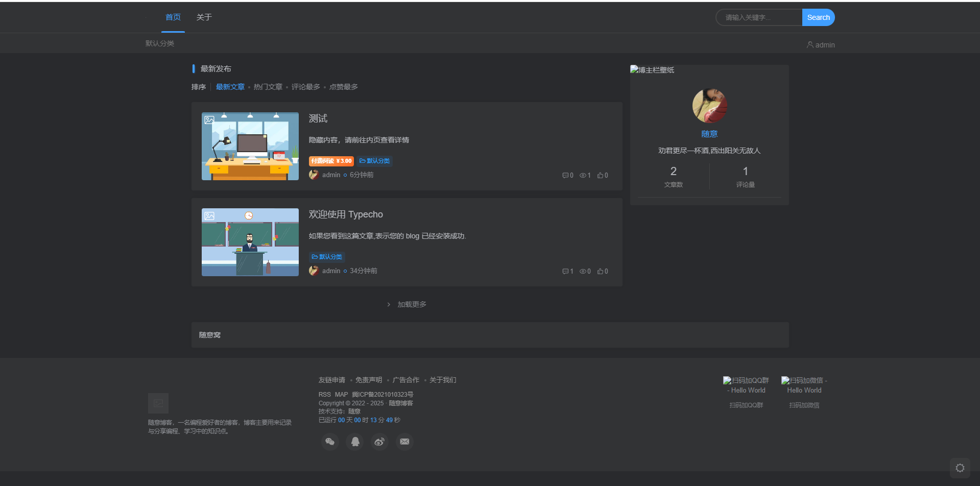The image size is (980, 486).
Task: Click the admin user icon in header
Action: [x=810, y=44]
